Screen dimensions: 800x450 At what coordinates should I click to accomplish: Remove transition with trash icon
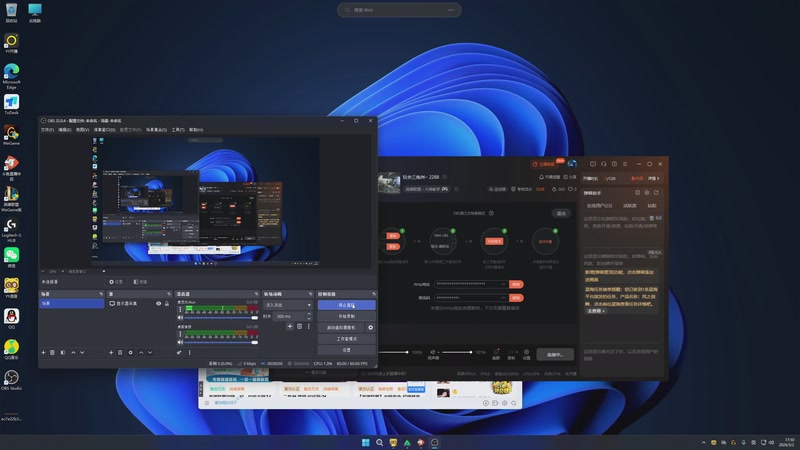point(299,327)
